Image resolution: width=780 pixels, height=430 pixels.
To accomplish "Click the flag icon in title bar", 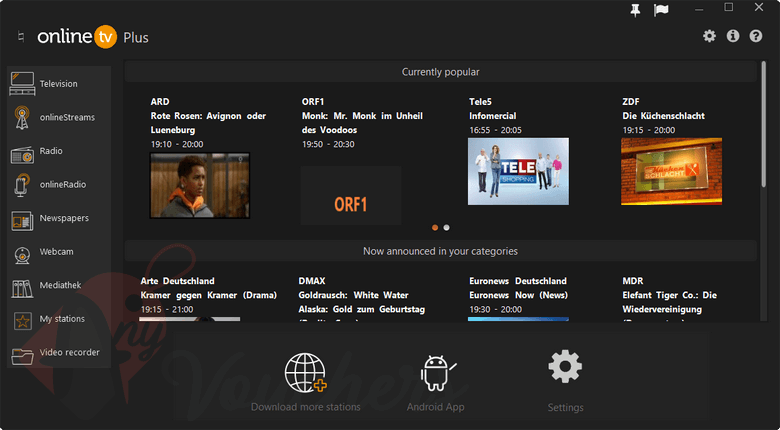I will pos(661,10).
